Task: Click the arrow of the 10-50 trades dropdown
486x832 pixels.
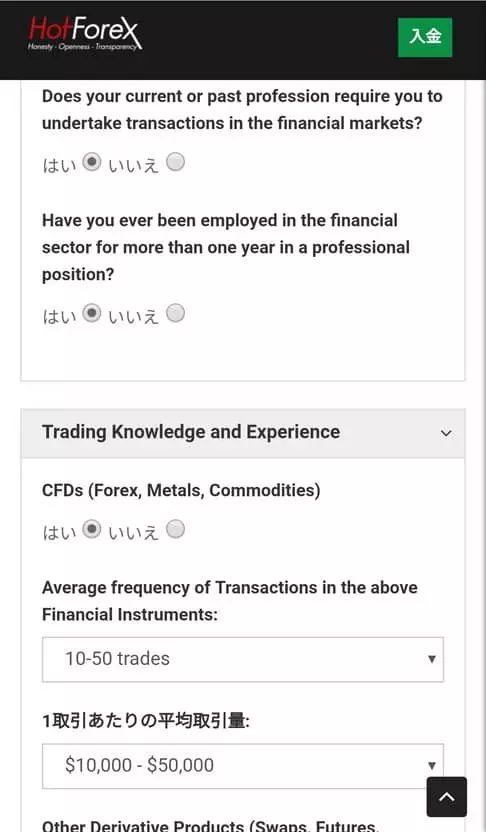Action: (431, 660)
